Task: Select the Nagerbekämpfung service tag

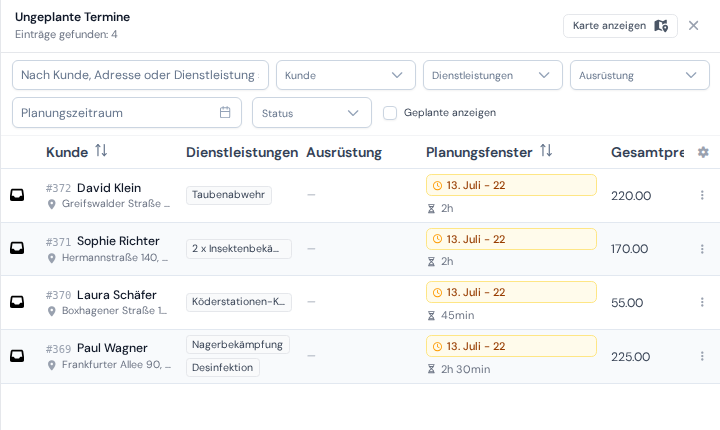Action: pos(237,345)
